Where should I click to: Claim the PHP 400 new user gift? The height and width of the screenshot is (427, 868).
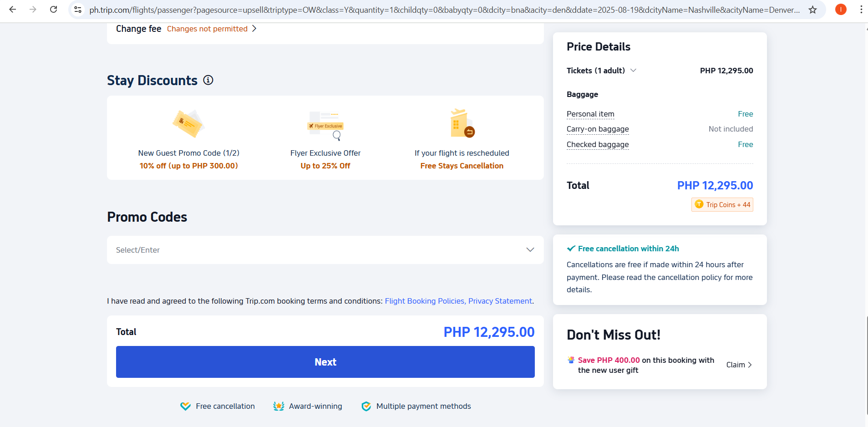[x=739, y=365]
